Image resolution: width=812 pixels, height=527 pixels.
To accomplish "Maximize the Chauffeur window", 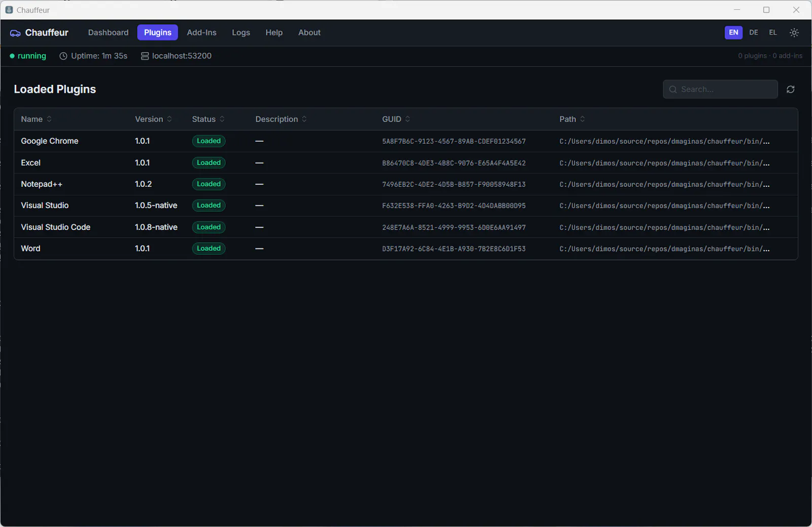I will (766, 10).
